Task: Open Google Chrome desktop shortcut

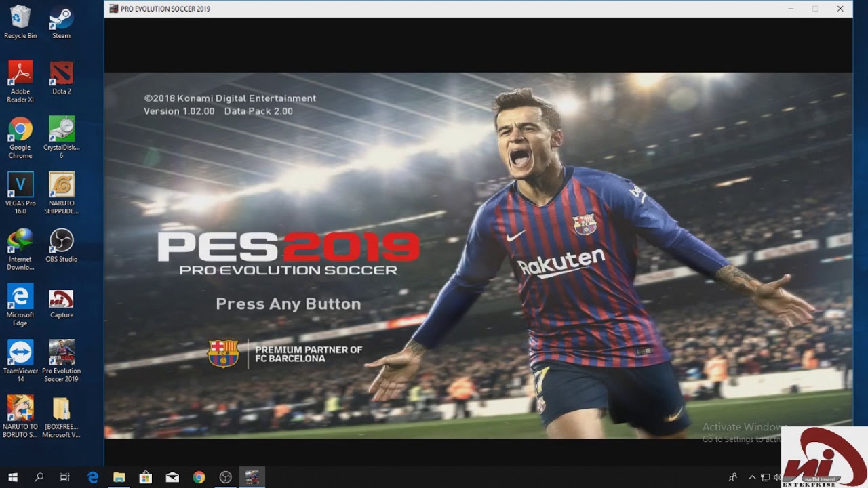Action: (20, 138)
